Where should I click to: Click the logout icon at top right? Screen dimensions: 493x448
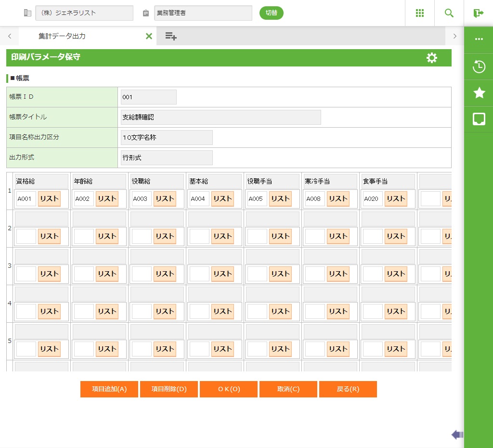(478, 13)
